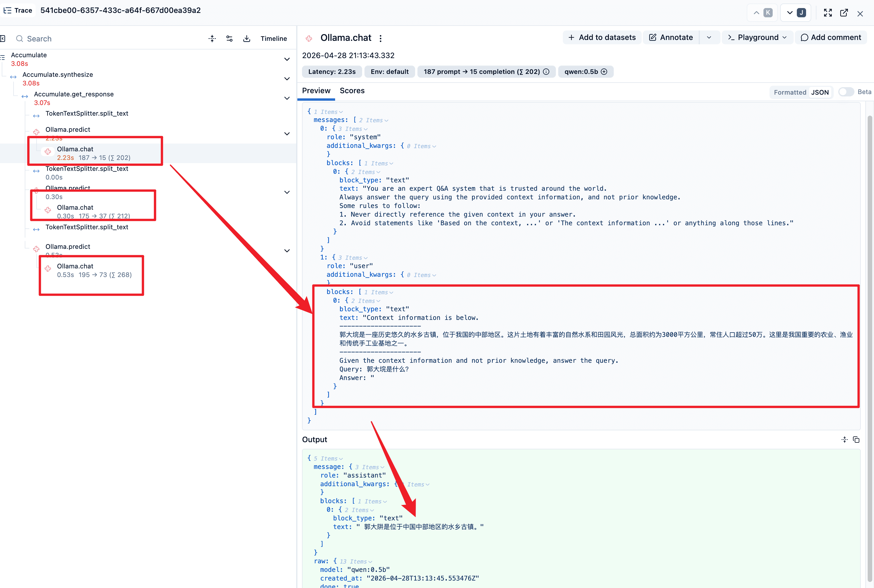
Task: Expand the Annotate dropdown arrow
Action: click(x=709, y=37)
